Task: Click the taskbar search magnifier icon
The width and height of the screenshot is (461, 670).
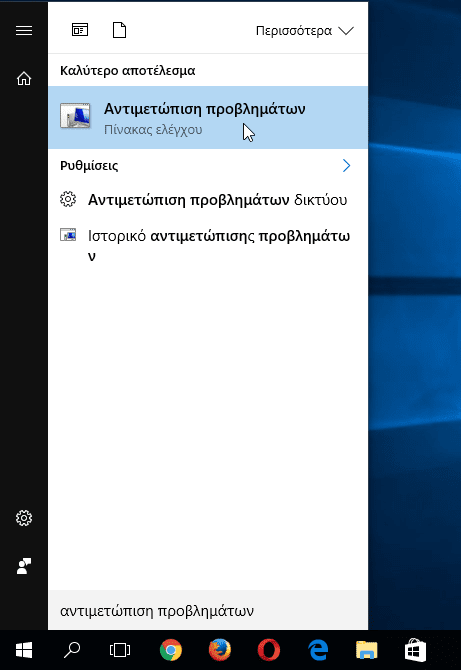Action: pyautogui.click(x=72, y=650)
